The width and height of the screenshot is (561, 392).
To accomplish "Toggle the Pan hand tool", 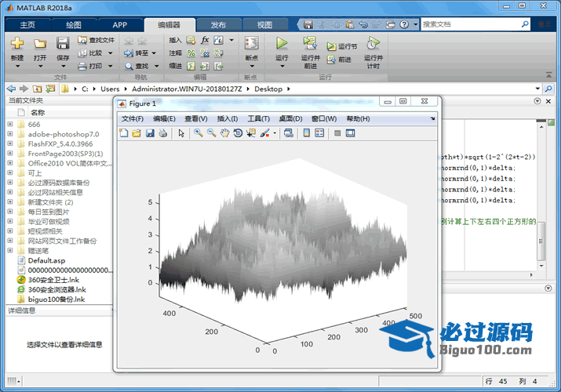I will (x=224, y=133).
